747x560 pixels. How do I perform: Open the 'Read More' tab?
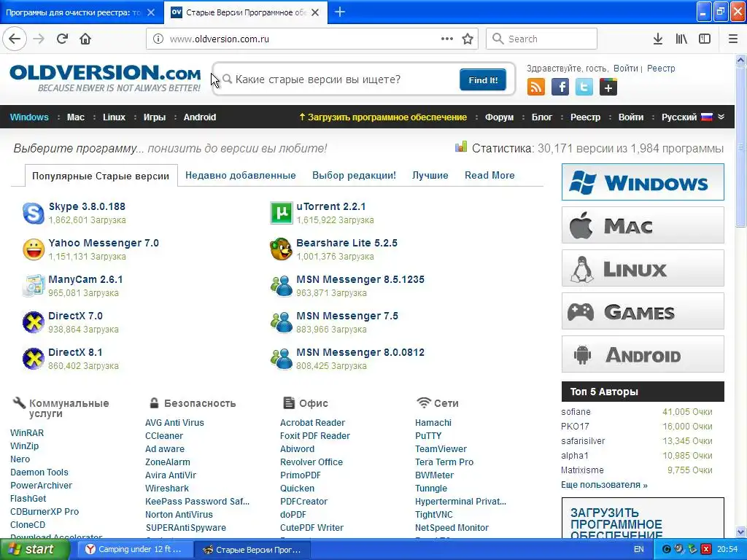pos(489,175)
